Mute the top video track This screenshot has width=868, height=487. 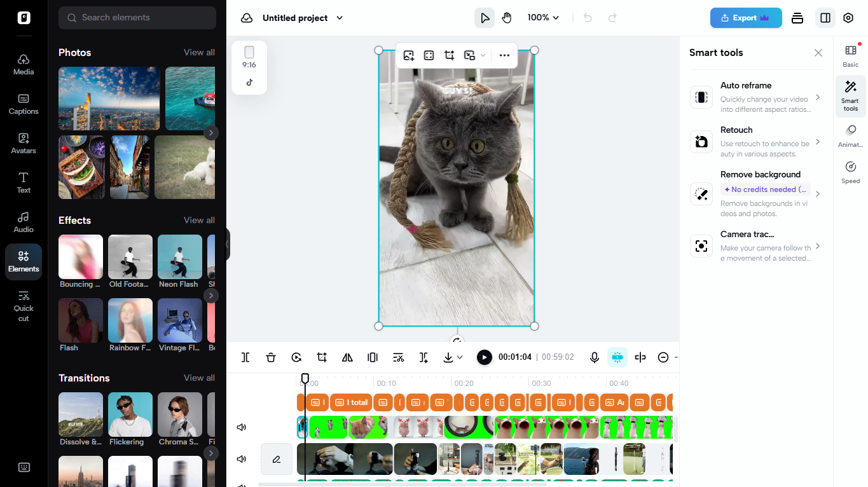pos(241,427)
